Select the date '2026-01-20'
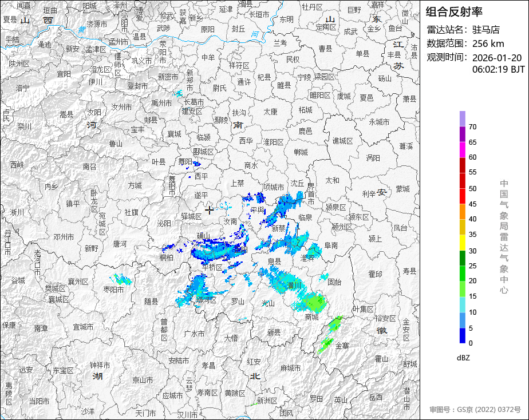Image resolution: width=529 pixels, height=420 pixels. click(497, 58)
